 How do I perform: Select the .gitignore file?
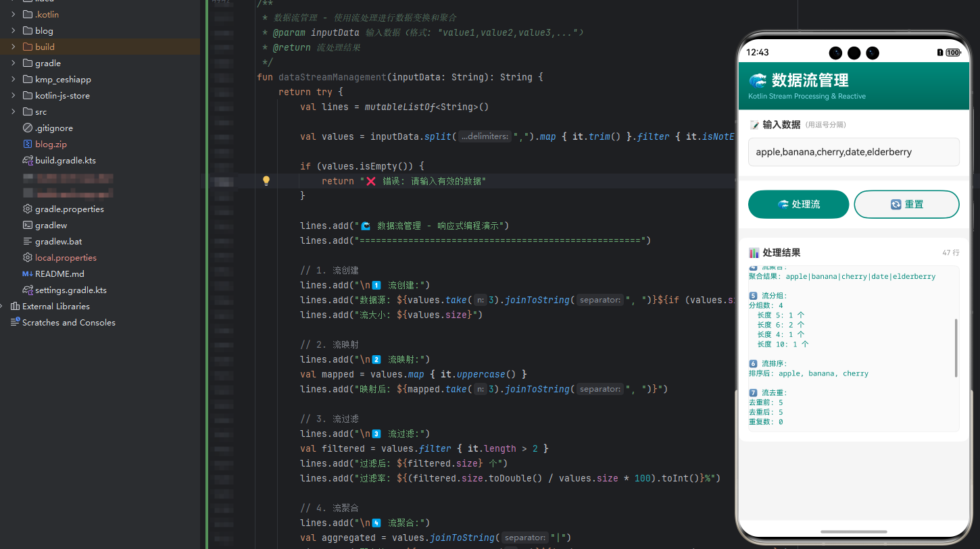coord(54,128)
